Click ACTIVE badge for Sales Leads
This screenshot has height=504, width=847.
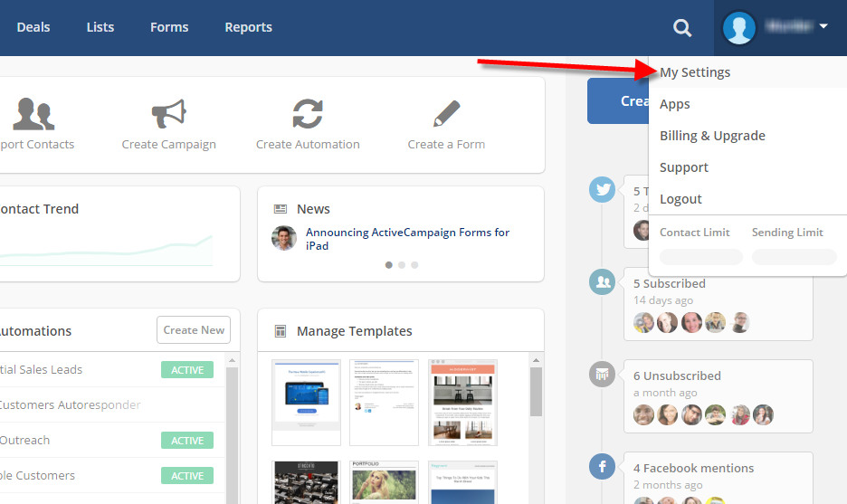tap(187, 370)
